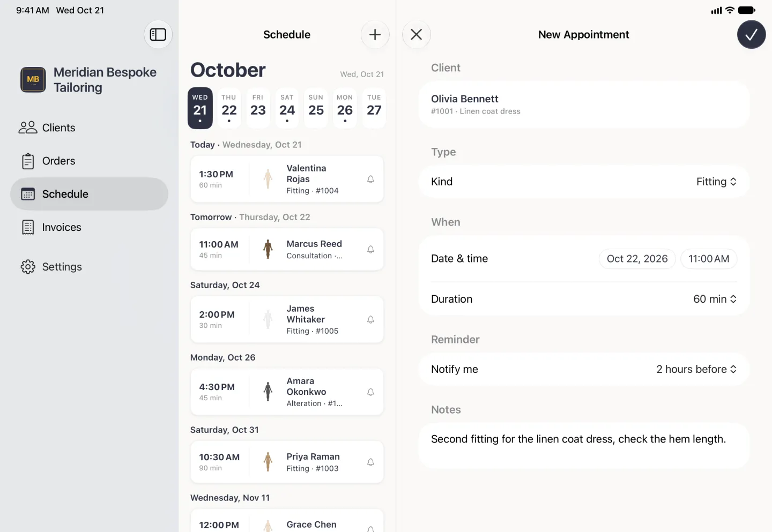Pick the time 11:00 AM
Image resolution: width=772 pixels, height=532 pixels.
pyautogui.click(x=709, y=259)
